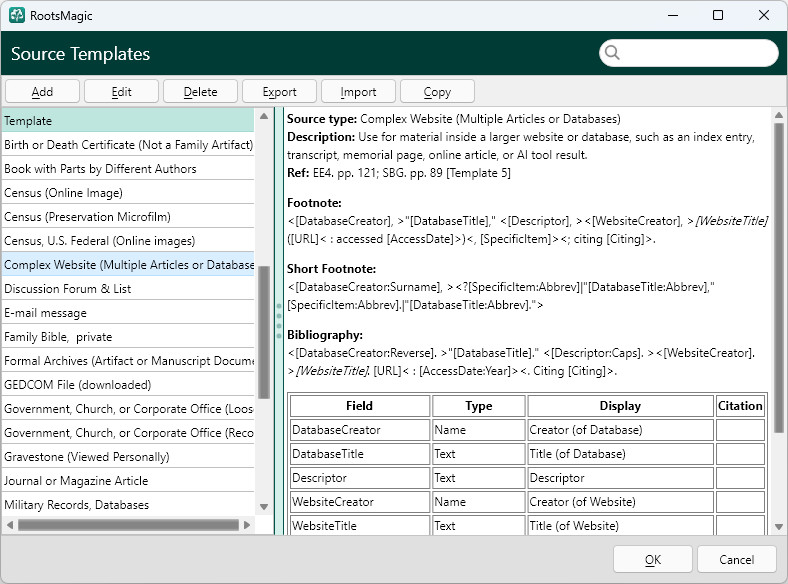Image resolution: width=788 pixels, height=584 pixels.
Task: Click the horizontal scrollbar thumb in template list
Action: point(128,525)
